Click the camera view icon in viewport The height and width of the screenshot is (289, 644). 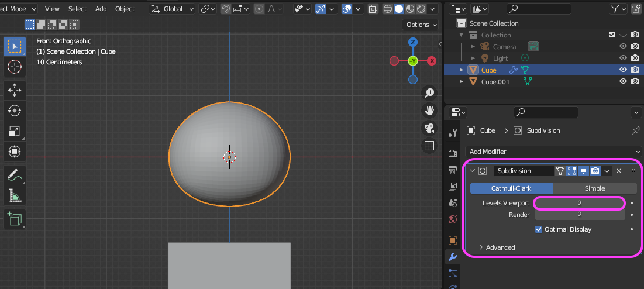pos(429,128)
